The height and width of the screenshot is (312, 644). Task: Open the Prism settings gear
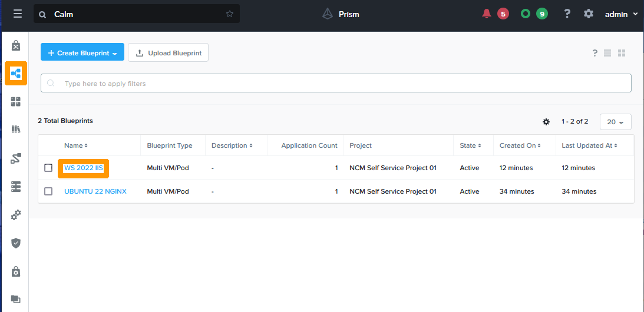coord(588,14)
